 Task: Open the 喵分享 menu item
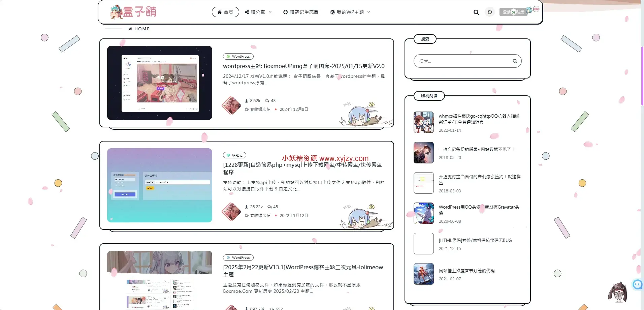point(255,12)
